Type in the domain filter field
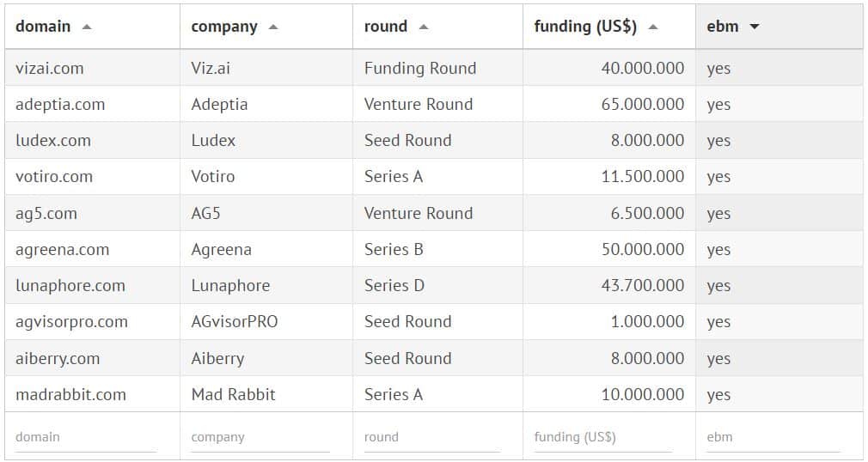The width and height of the screenshot is (868, 462). (x=86, y=437)
